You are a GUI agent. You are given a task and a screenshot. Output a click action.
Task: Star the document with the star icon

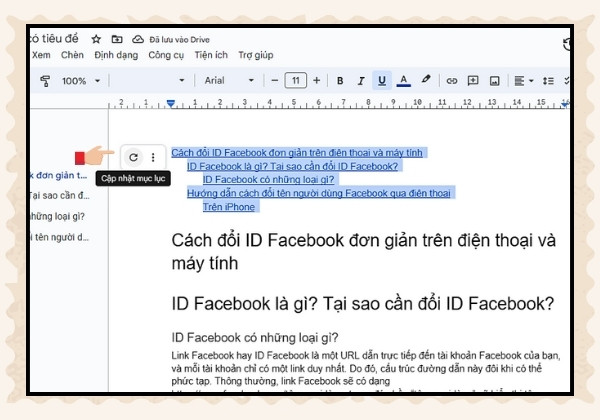(x=96, y=39)
